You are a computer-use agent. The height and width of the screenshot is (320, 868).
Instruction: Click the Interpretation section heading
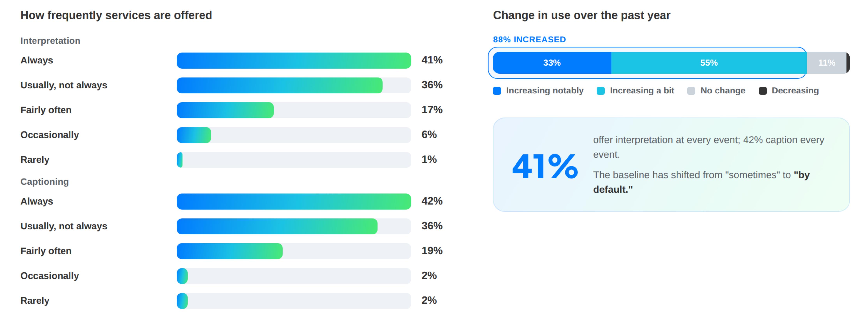click(x=50, y=41)
